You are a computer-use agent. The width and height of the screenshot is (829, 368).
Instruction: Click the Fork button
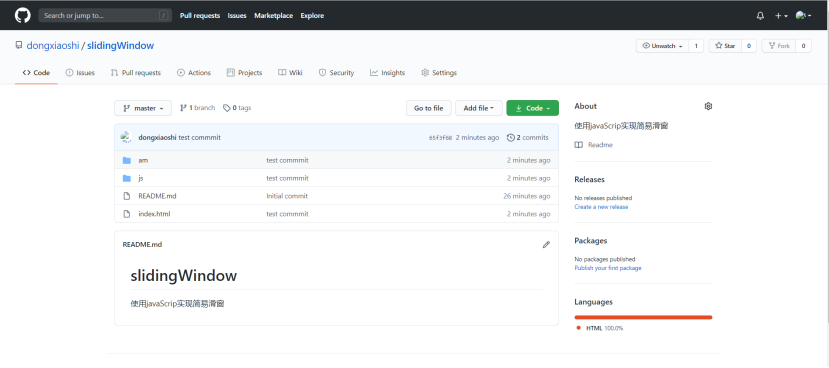coord(779,46)
